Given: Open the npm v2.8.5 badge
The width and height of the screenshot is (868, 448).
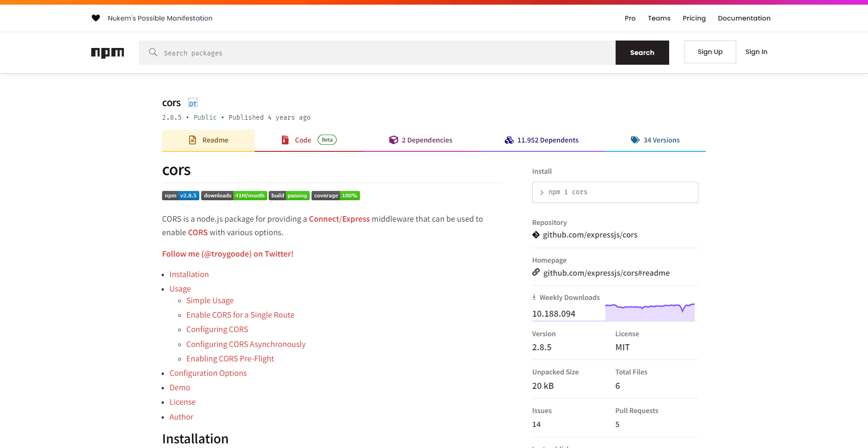Looking at the screenshot, I should [181, 196].
